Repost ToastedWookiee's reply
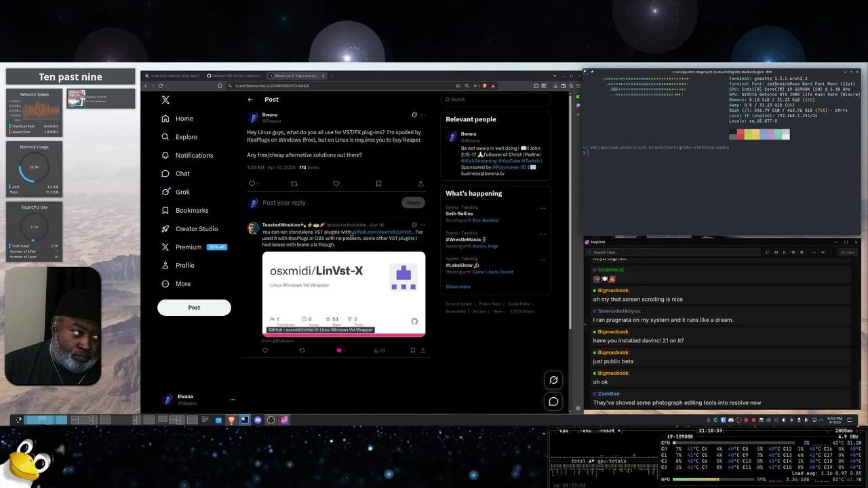Viewport: 868px width, 488px height. [x=302, y=350]
